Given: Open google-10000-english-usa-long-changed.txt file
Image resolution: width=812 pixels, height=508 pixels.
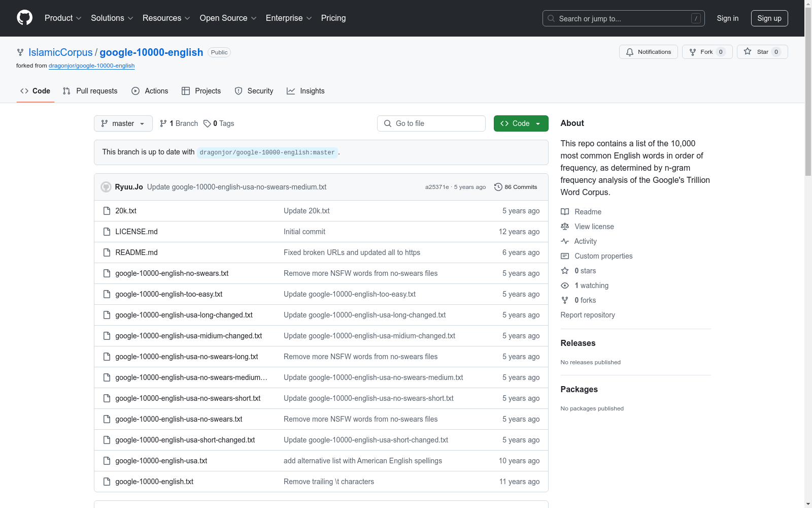Looking at the screenshot, I should (184, 315).
